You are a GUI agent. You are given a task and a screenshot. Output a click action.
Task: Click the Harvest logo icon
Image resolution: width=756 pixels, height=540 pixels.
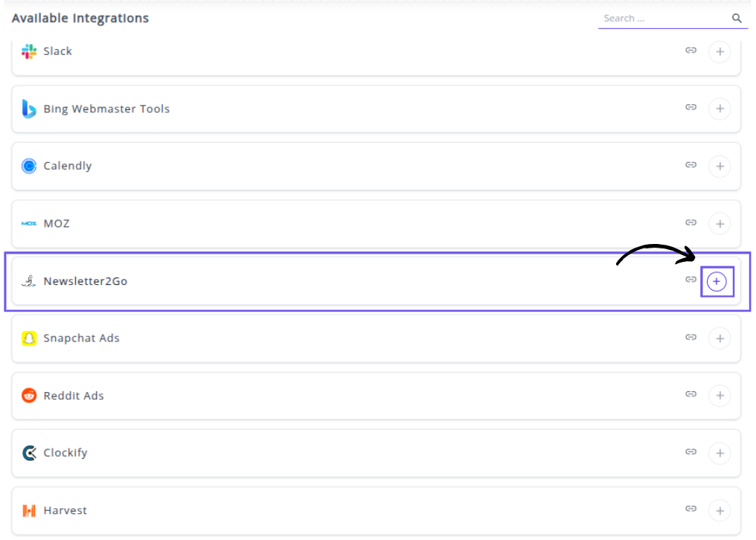click(x=29, y=510)
